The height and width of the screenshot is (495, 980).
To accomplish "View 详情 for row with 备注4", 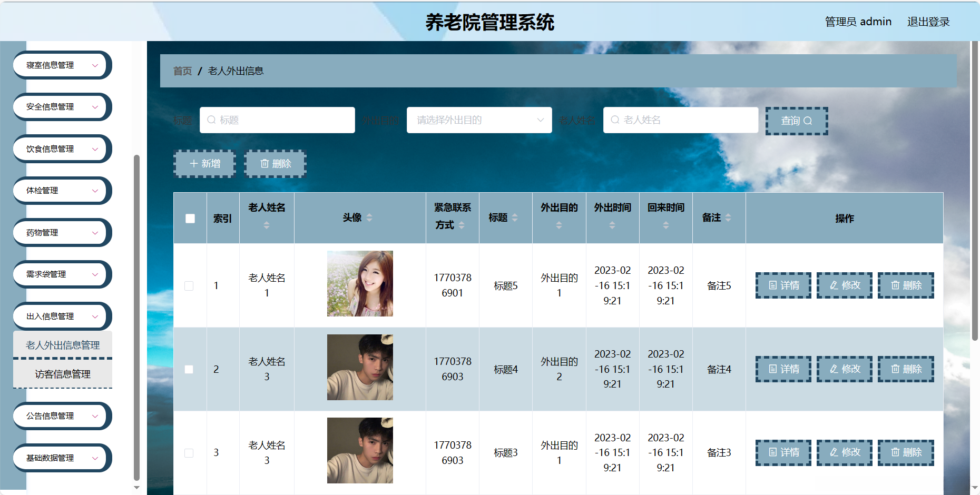I will [x=783, y=369].
